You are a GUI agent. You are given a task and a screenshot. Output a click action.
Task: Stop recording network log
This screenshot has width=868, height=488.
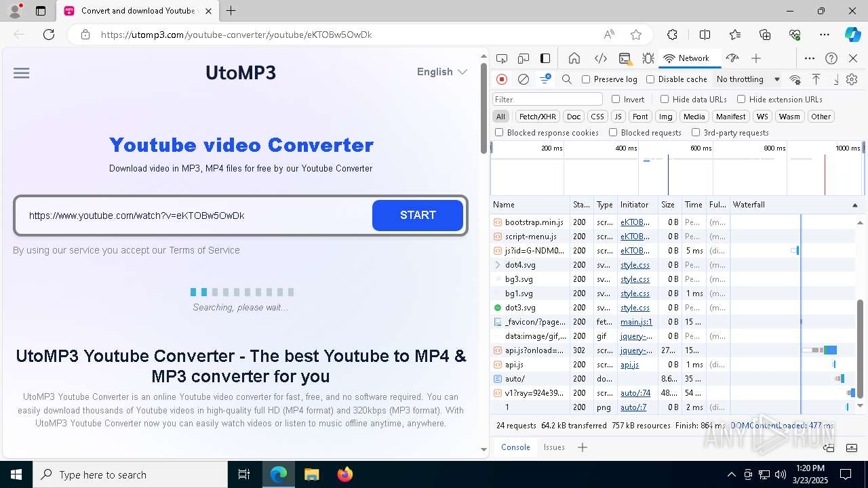pyautogui.click(x=502, y=79)
